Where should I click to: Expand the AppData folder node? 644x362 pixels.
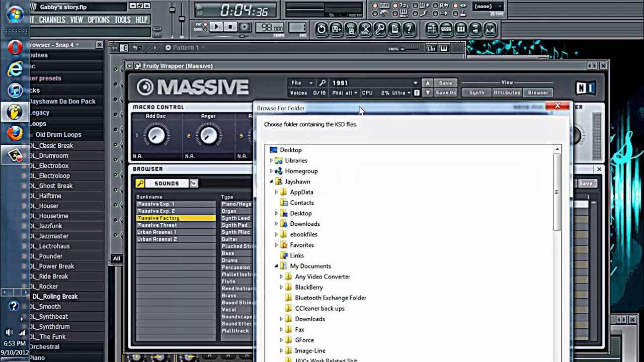pyautogui.click(x=276, y=192)
